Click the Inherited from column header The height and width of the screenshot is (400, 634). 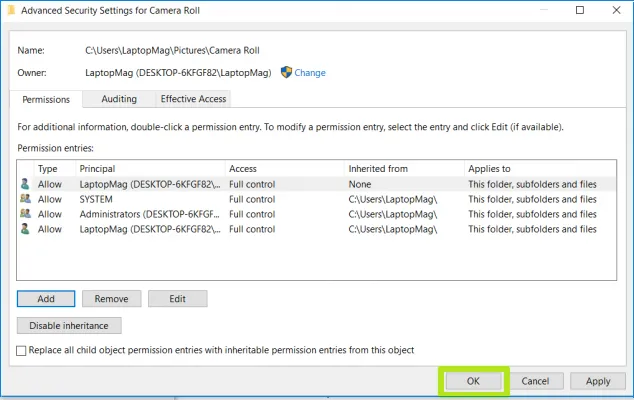pyautogui.click(x=404, y=169)
